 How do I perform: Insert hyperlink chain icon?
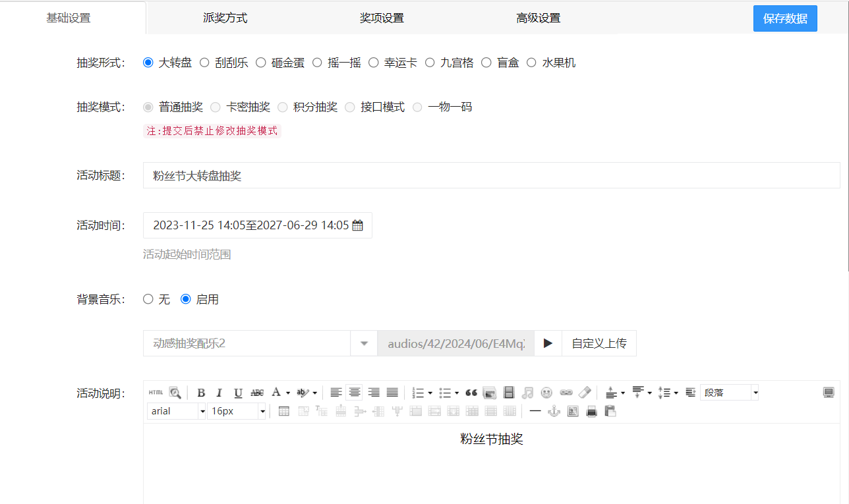[x=566, y=393]
